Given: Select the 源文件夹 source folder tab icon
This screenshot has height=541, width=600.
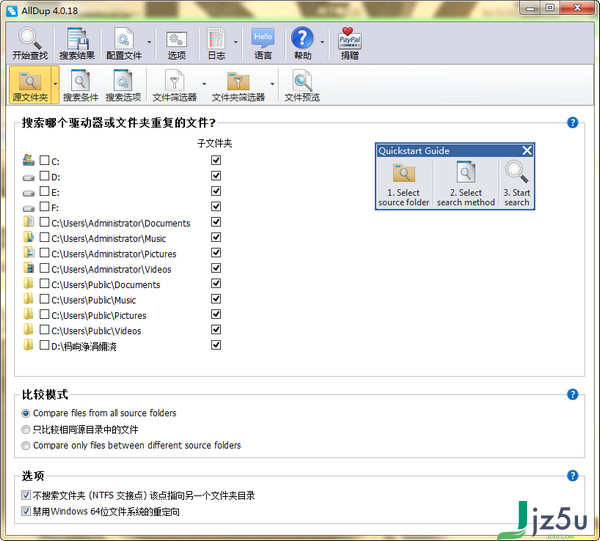Looking at the screenshot, I should [30, 85].
